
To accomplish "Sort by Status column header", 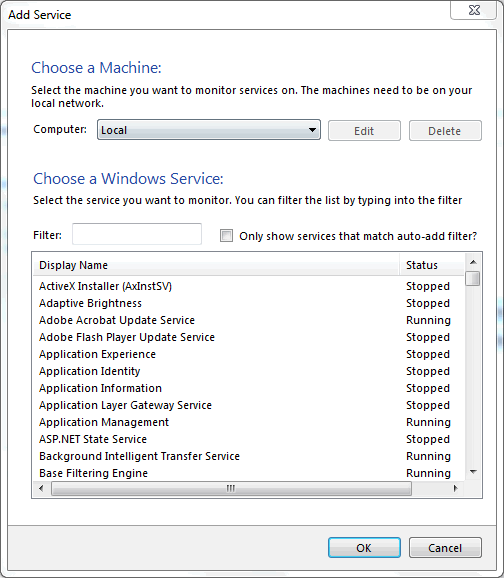I will click(432, 265).
